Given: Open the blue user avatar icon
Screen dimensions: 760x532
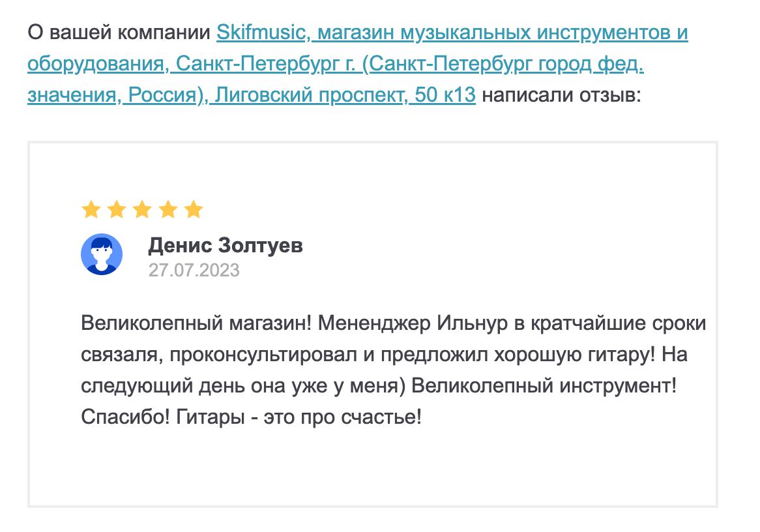Looking at the screenshot, I should [102, 255].
